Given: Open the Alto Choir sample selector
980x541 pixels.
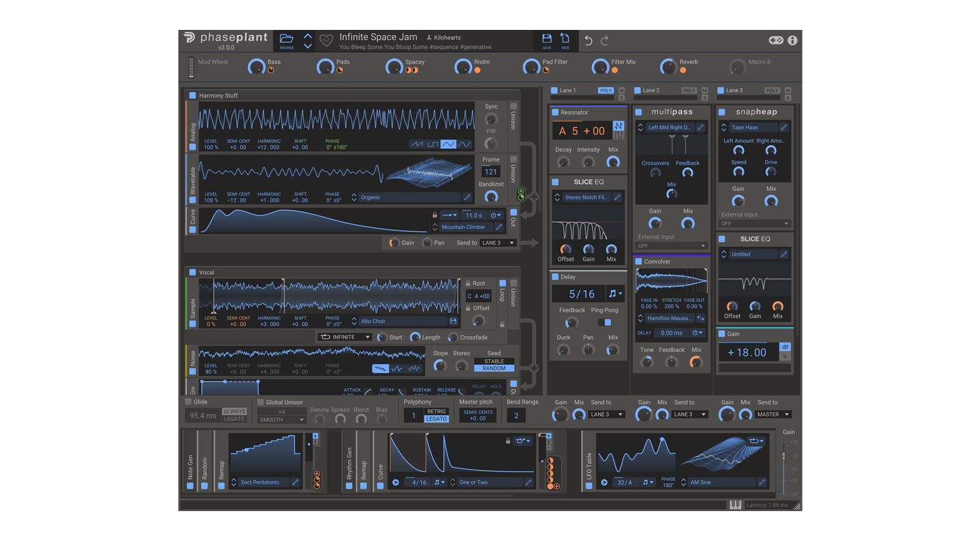Looking at the screenshot, I should click(402, 321).
